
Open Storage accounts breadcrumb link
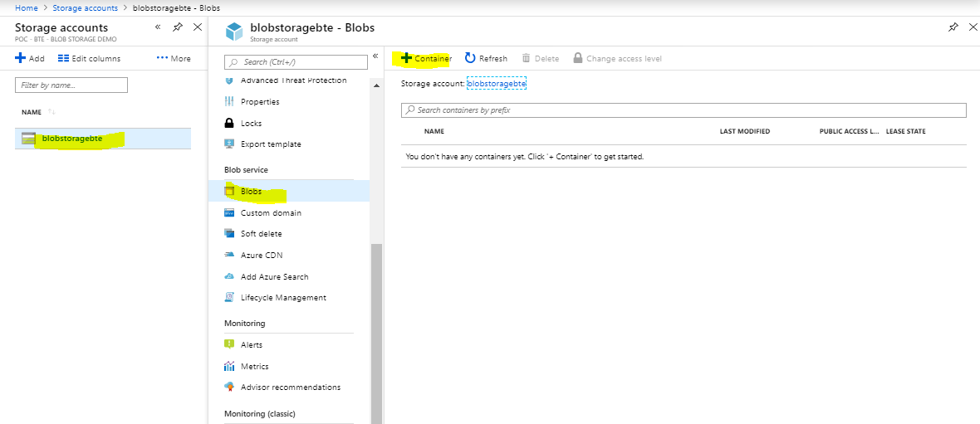click(x=85, y=8)
